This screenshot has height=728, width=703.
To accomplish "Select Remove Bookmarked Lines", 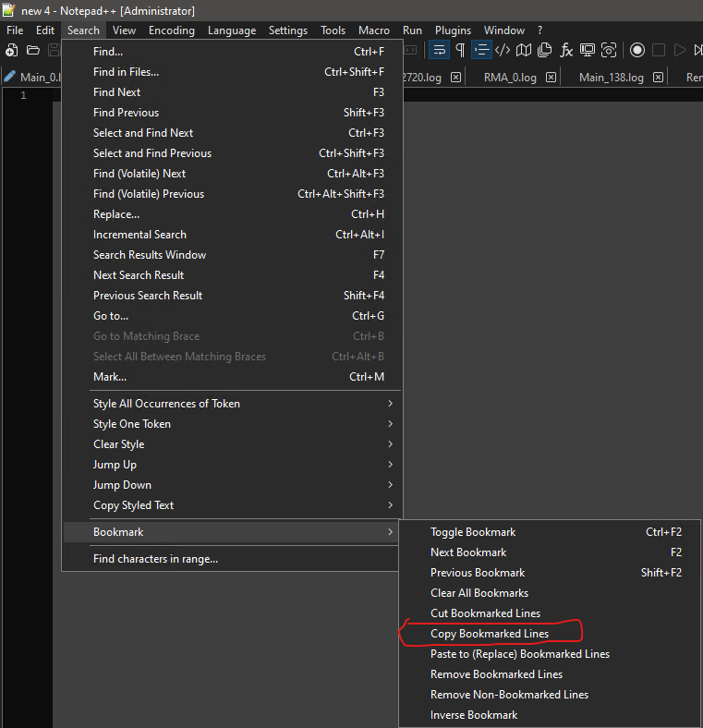I will [x=550, y=674].
